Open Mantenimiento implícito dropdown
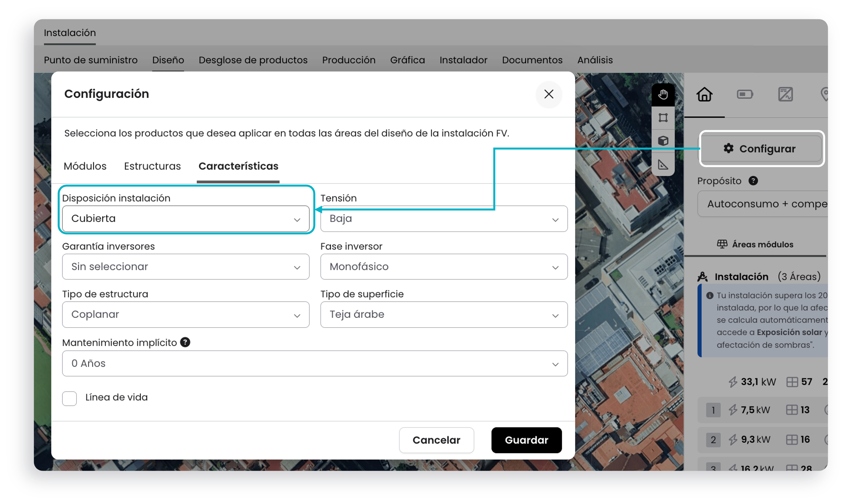 point(315,363)
